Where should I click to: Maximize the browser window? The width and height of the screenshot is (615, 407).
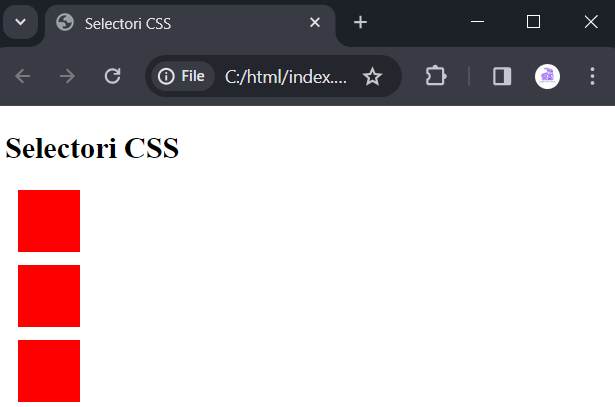click(533, 22)
